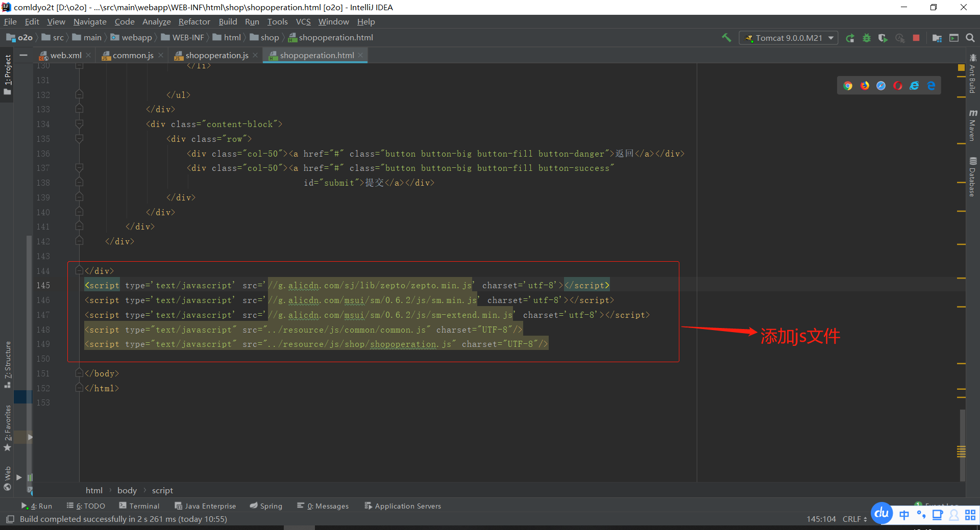Collapse the editor tabs side panel button
Viewport: 980px width, 530px height.
click(23, 55)
